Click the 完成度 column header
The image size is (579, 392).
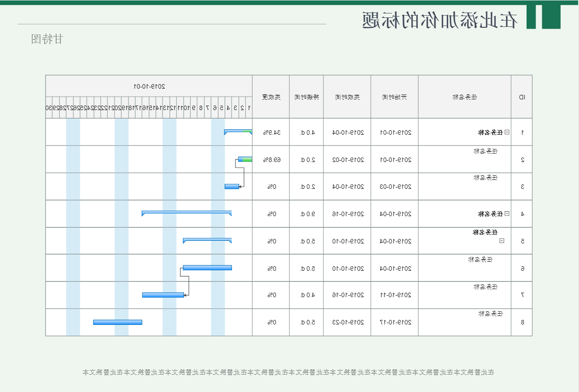coord(271,97)
